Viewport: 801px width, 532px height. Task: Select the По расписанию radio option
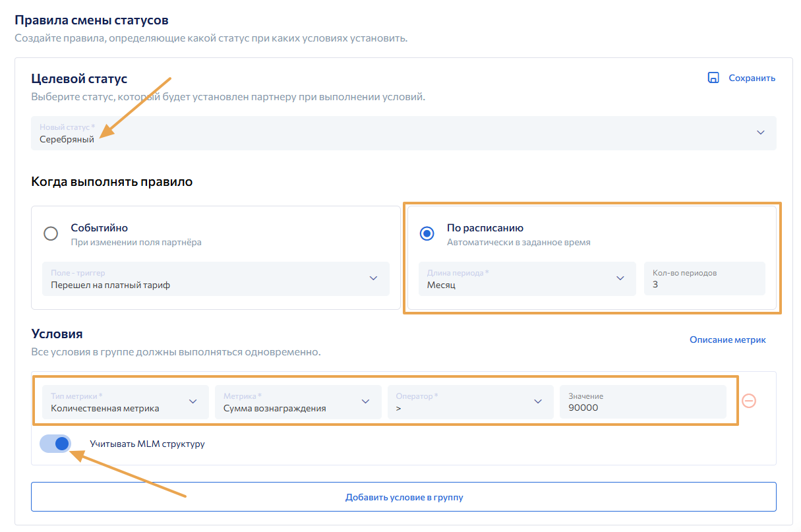(427, 234)
